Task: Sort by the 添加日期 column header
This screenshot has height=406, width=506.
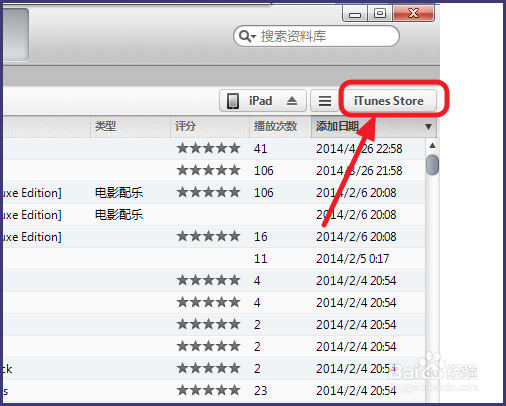Action: coord(373,126)
